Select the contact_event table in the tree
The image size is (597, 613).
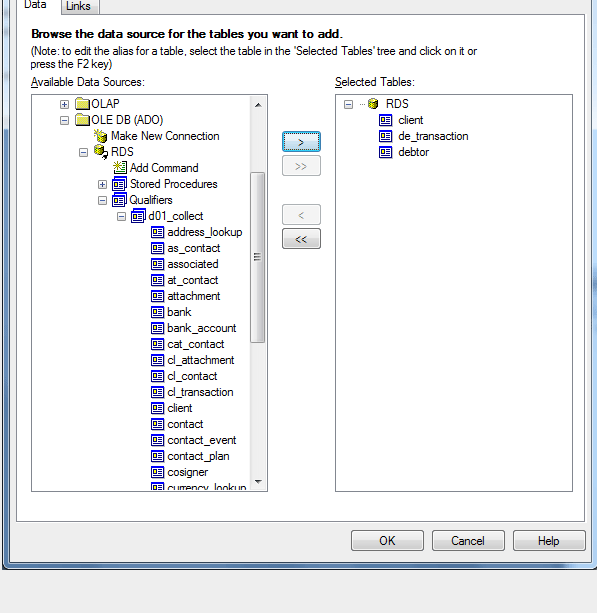point(202,440)
